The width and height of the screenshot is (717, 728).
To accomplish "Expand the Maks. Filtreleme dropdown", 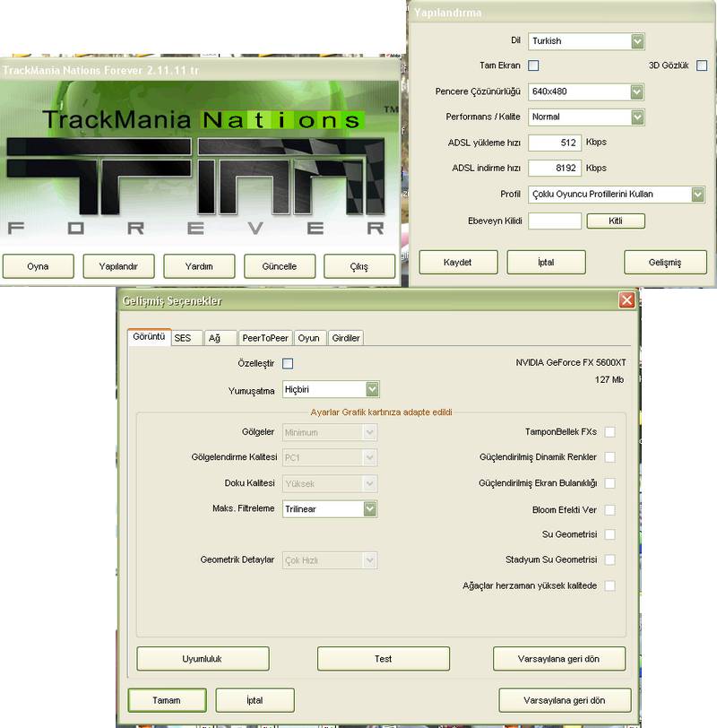I will [x=330, y=509].
